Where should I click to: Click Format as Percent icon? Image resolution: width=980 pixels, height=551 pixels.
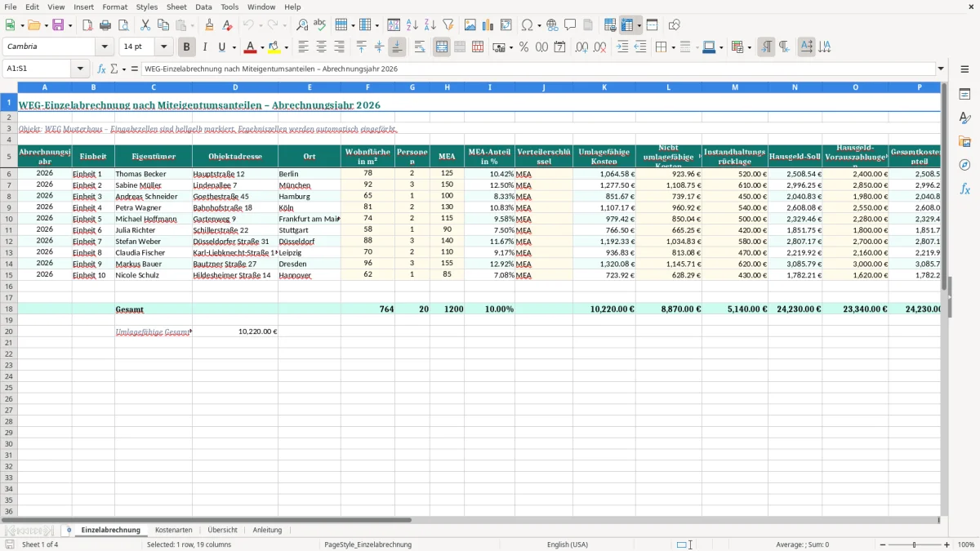pyautogui.click(x=523, y=47)
